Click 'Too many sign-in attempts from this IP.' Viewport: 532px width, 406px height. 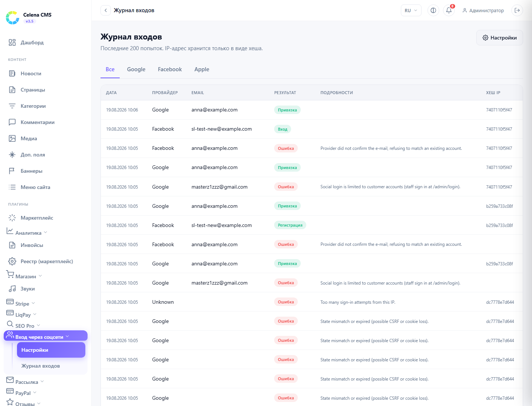point(358,302)
